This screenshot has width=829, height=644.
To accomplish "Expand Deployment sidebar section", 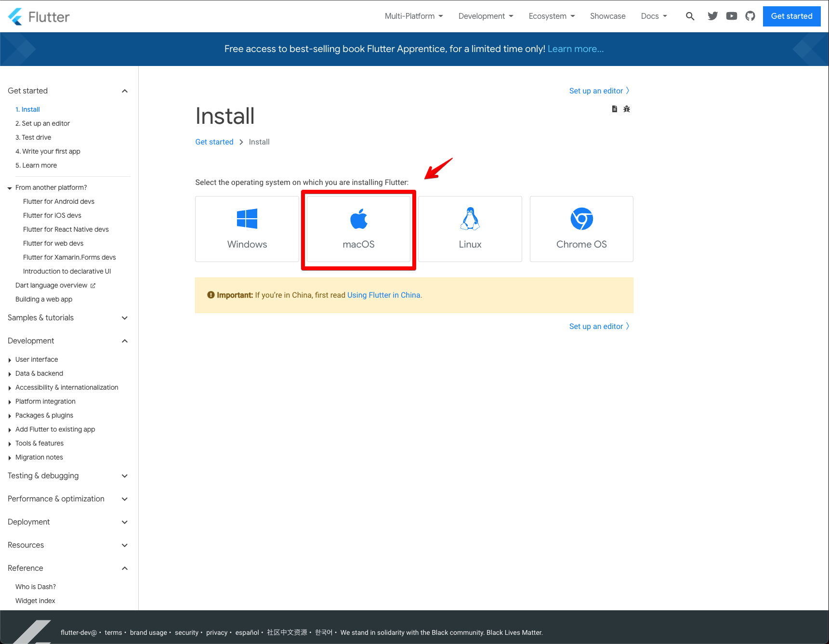I will 68,522.
